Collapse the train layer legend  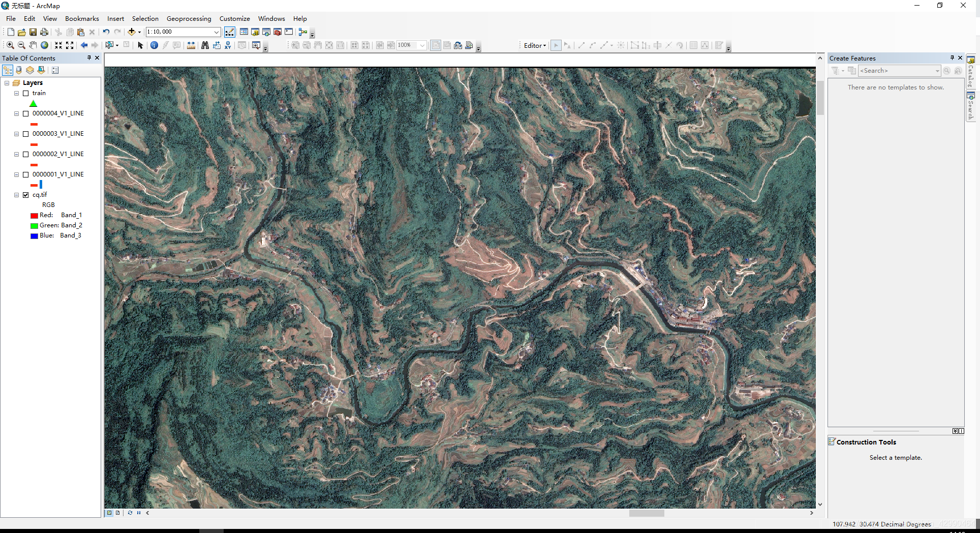(x=16, y=93)
